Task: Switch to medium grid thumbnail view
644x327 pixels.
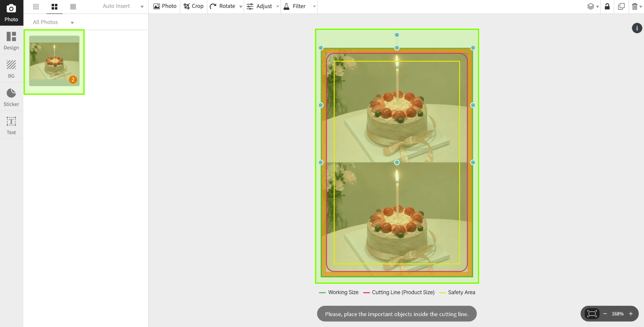Action: [x=54, y=6]
